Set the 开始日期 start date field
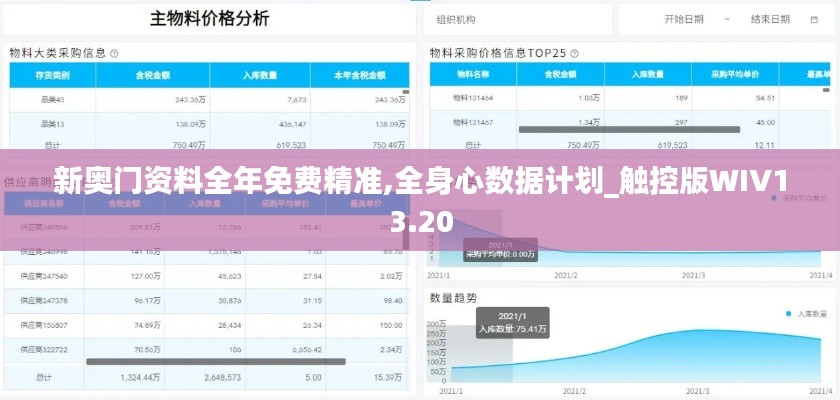The image size is (840, 400). (x=684, y=19)
